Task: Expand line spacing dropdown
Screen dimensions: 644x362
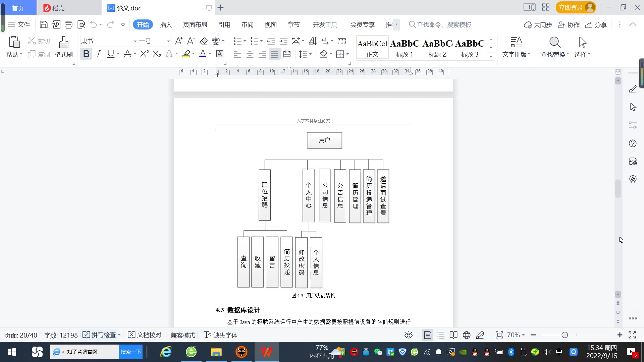Action: 310,54
